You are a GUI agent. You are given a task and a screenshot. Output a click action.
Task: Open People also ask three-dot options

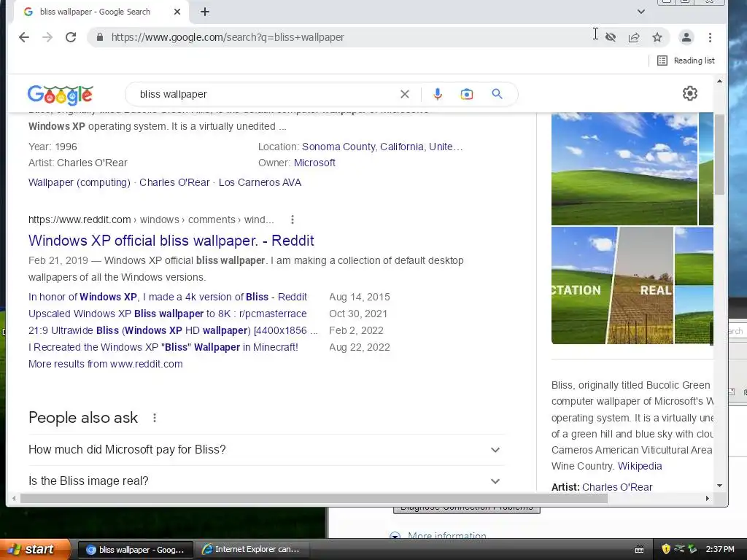click(155, 418)
